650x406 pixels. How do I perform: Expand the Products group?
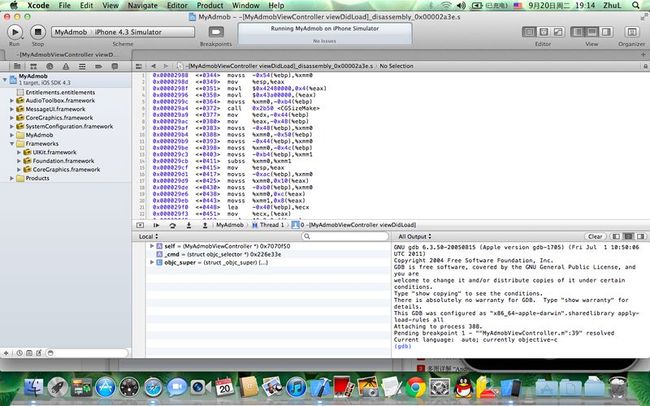click(x=12, y=178)
